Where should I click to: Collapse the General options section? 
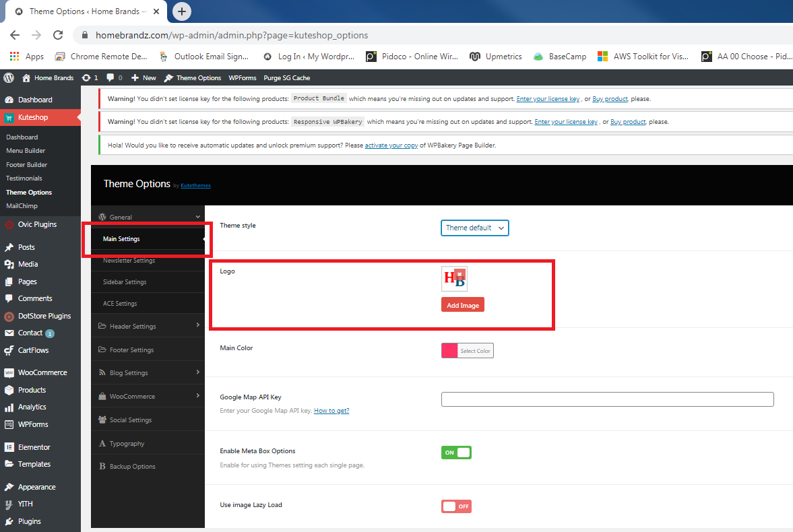click(x=148, y=216)
